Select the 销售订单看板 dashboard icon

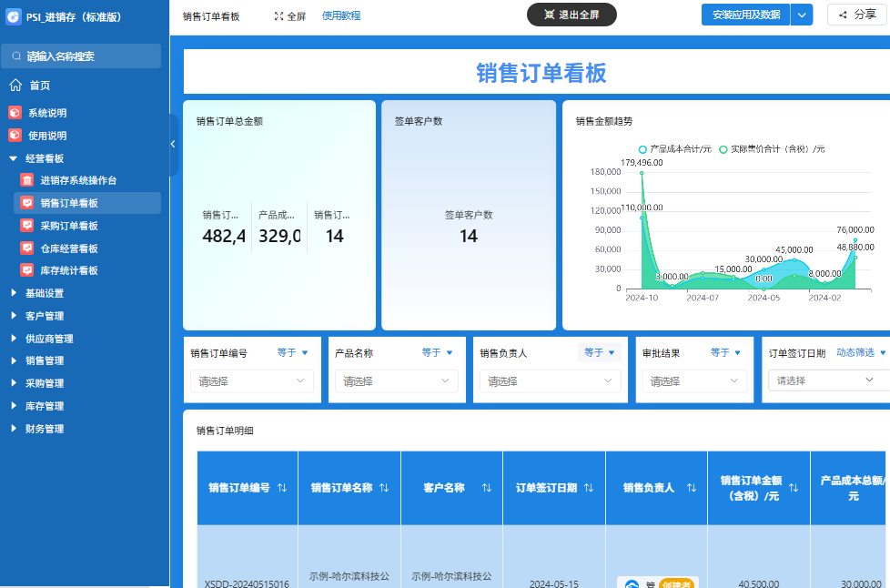point(26,201)
